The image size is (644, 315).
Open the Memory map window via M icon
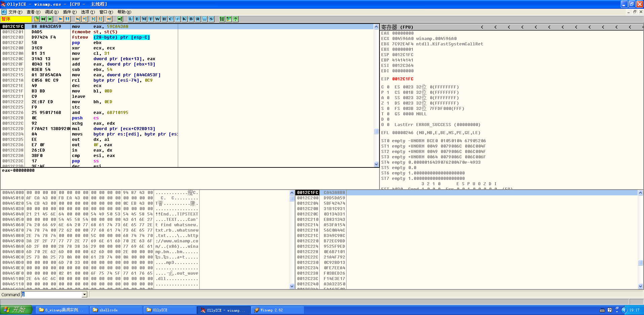pos(144,19)
